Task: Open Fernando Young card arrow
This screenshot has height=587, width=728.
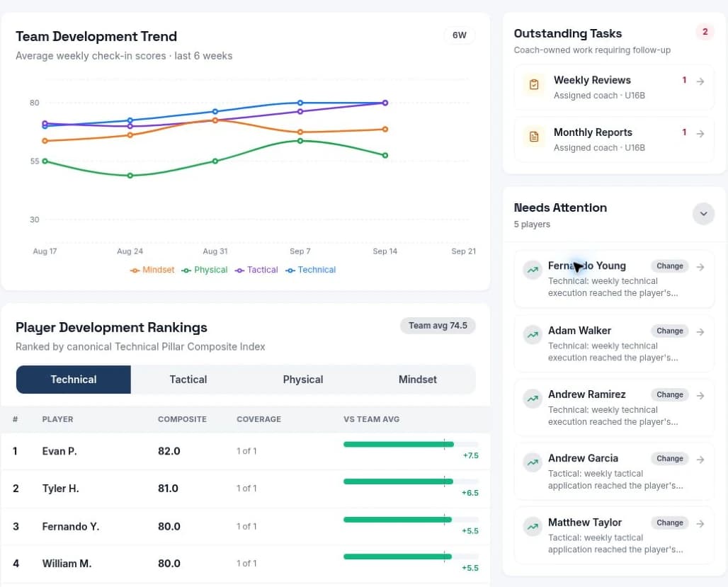Action: point(700,267)
